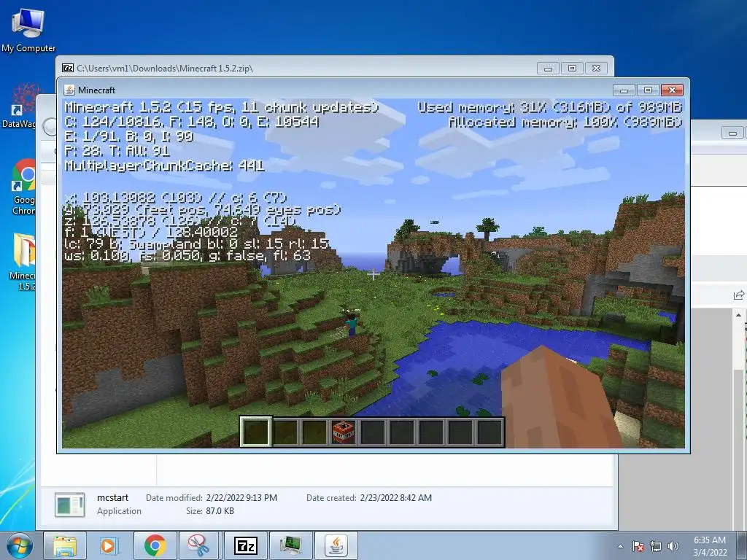Click the Date modified 2/22/2022 9:13 PM value
This screenshot has height=560, width=747.
[241, 497]
